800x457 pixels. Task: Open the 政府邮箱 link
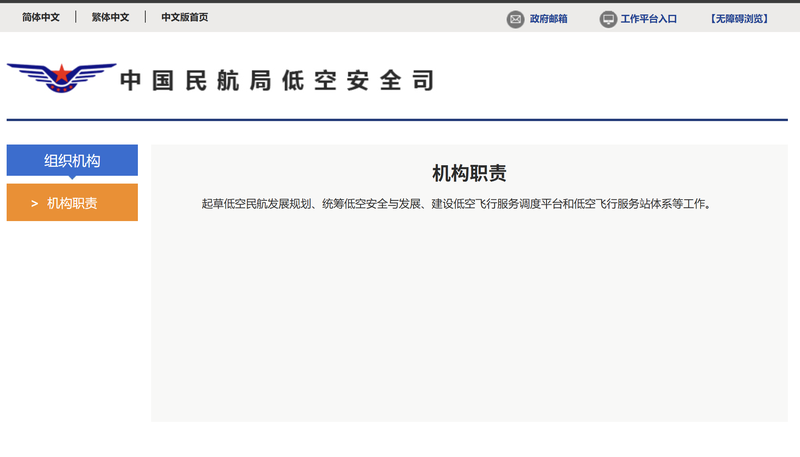tap(548, 19)
